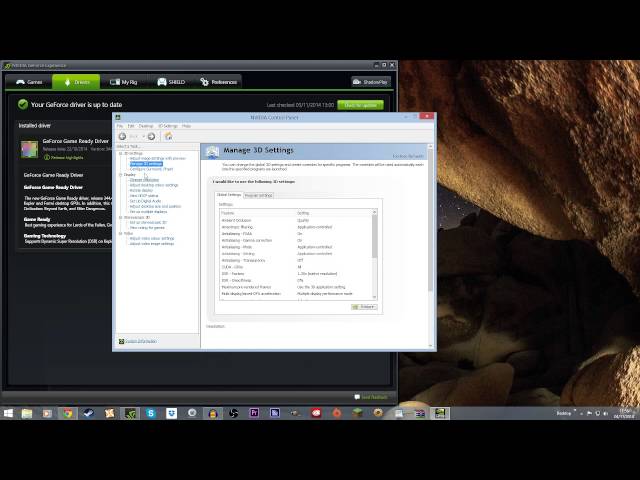Viewport: 640px width, 480px height.
Task: Select Adjust video image settings
Action: 151,244
